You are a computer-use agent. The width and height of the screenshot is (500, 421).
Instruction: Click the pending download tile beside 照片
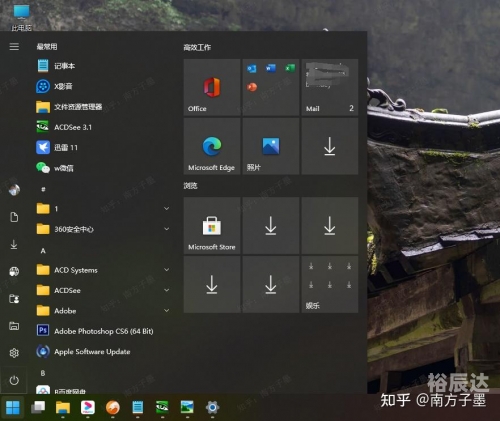pyautogui.click(x=330, y=146)
